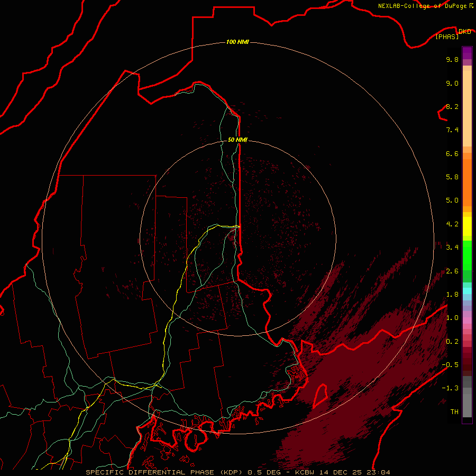Pick the pink segment of the color bar

pos(467,321)
